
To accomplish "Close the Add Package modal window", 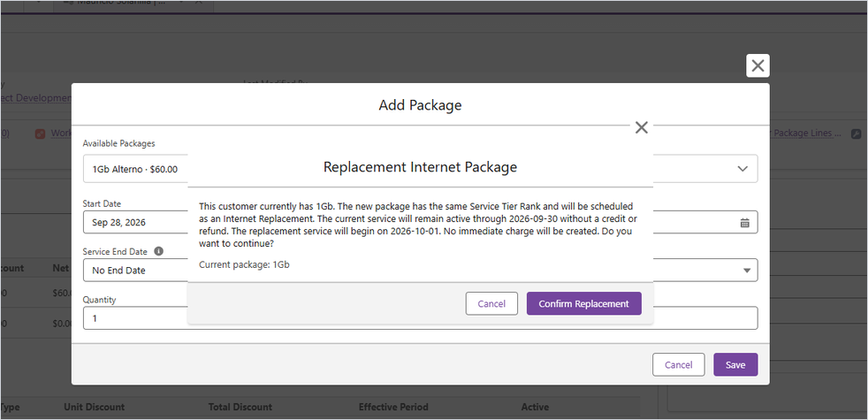I will click(x=758, y=65).
